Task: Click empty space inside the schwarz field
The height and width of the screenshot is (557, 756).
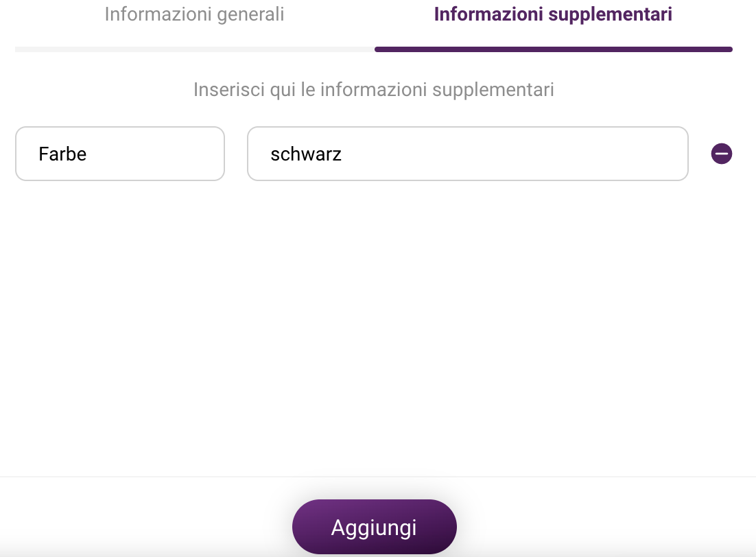Action: tap(516, 154)
